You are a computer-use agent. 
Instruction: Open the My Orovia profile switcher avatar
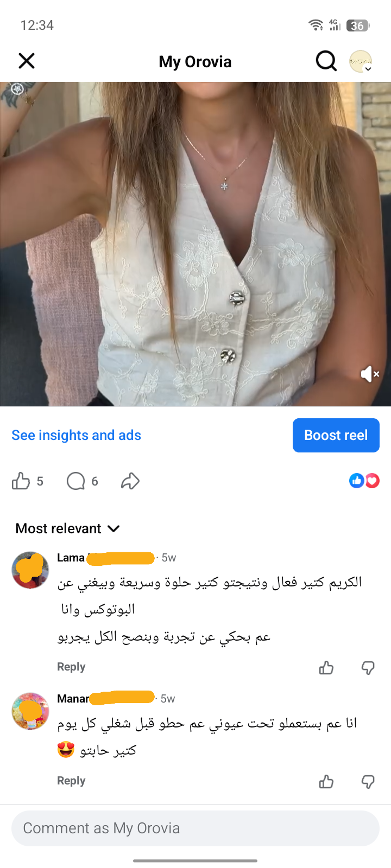361,61
